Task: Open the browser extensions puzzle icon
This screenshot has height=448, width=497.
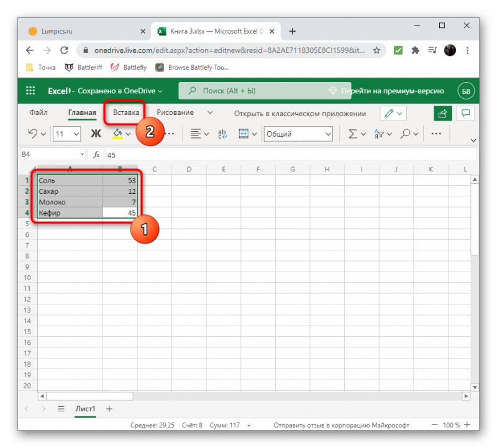Action: click(x=415, y=50)
